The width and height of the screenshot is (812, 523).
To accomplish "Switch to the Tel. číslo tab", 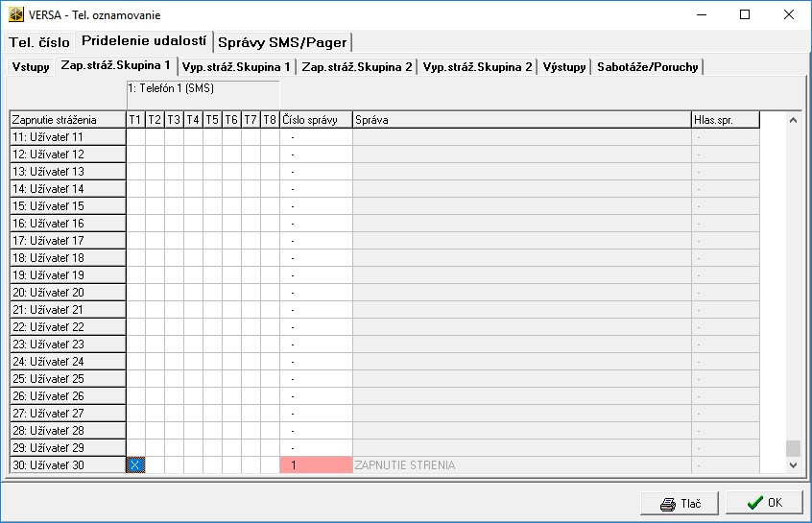I will 39,42.
